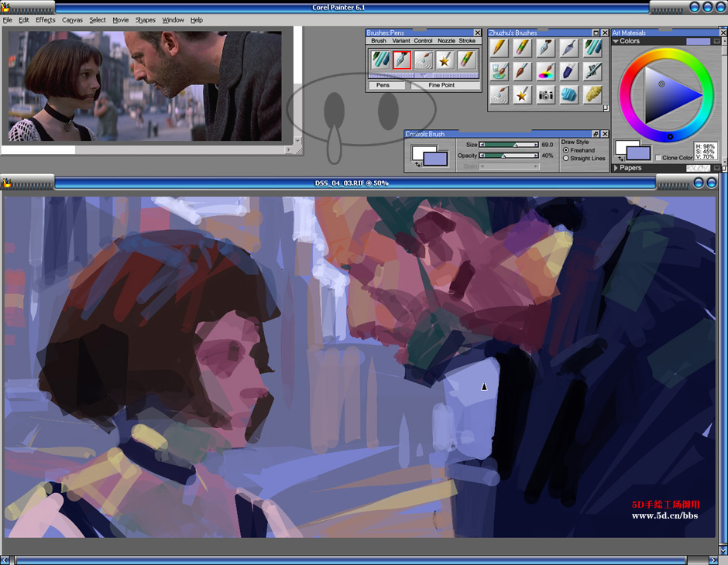This screenshot has height=565, width=728.
Task: Click the document icon on DSS_04_03.RIF title bar
Action: click(x=6, y=183)
